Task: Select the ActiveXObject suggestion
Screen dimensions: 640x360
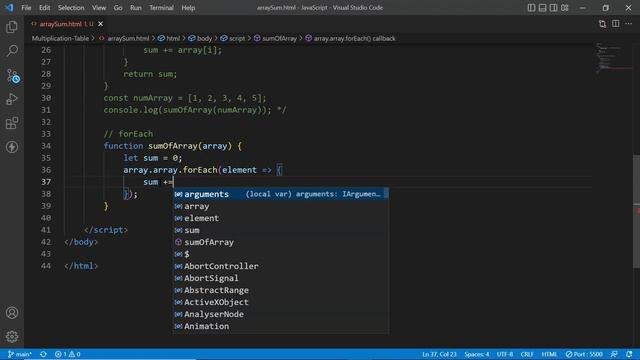Action: click(x=281, y=302)
